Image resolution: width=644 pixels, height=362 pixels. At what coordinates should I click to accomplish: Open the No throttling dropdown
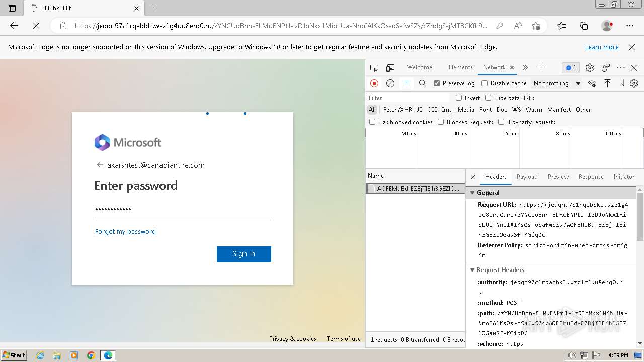click(x=557, y=83)
